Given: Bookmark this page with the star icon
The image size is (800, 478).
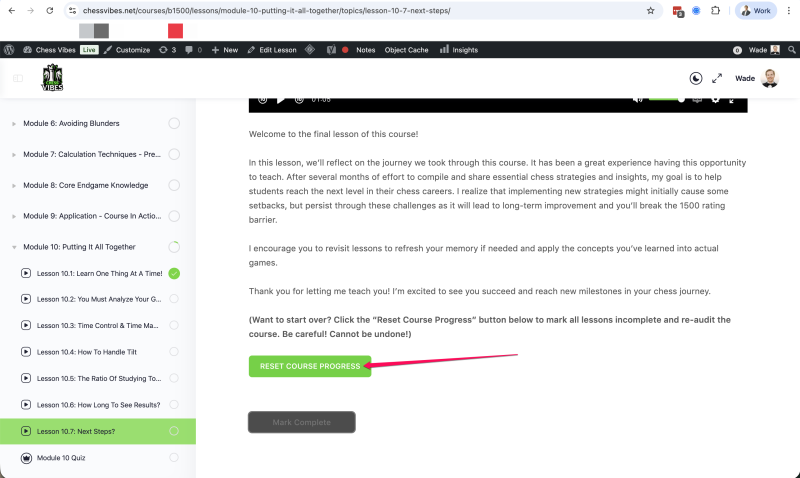Looking at the screenshot, I should pyautogui.click(x=651, y=11).
